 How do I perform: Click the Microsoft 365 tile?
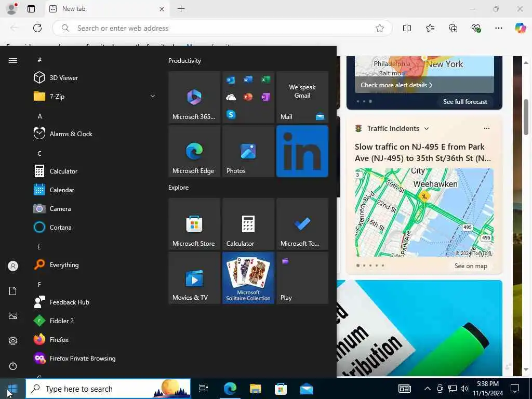point(194,97)
